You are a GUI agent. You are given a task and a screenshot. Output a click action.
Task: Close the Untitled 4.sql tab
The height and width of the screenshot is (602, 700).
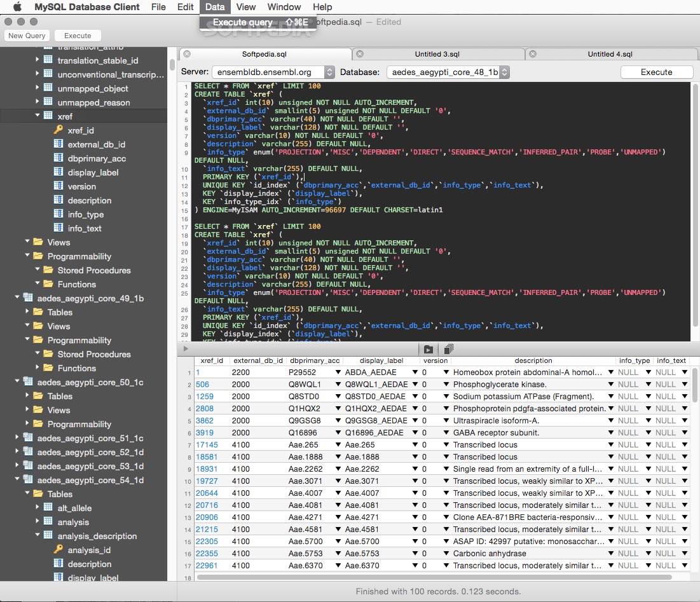[533, 54]
